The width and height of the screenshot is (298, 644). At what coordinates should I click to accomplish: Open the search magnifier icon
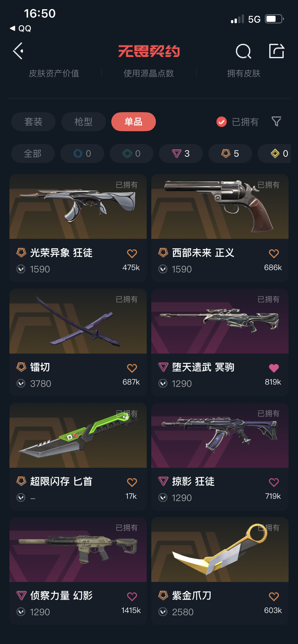243,51
